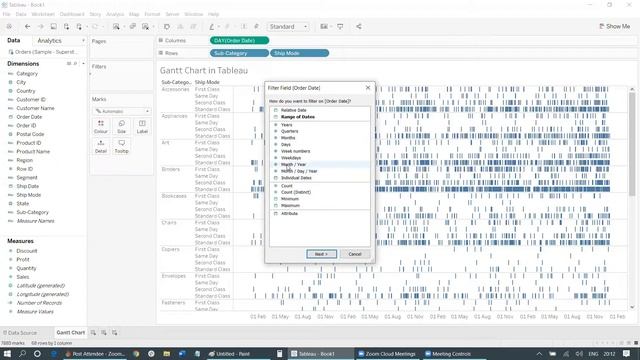This screenshot has width=640, height=360.
Task: Click the Fix Axes pin toolbar icon
Action: coord(256,27)
